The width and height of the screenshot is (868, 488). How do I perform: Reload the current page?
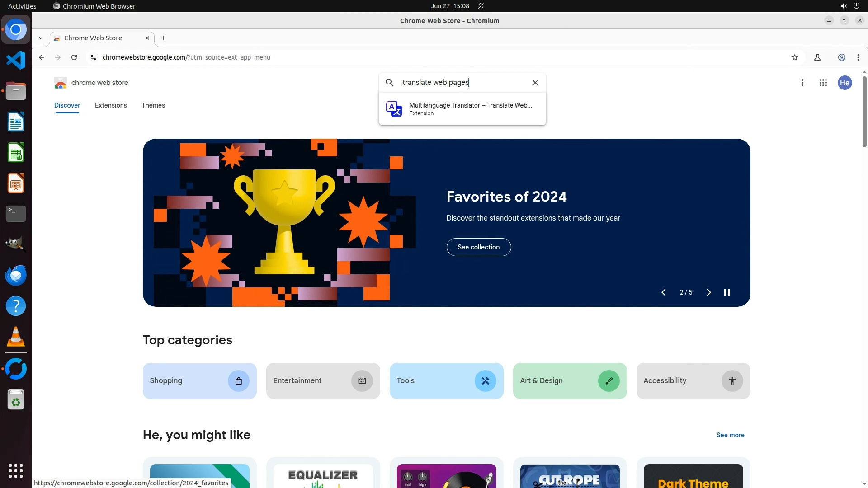pos(74,57)
